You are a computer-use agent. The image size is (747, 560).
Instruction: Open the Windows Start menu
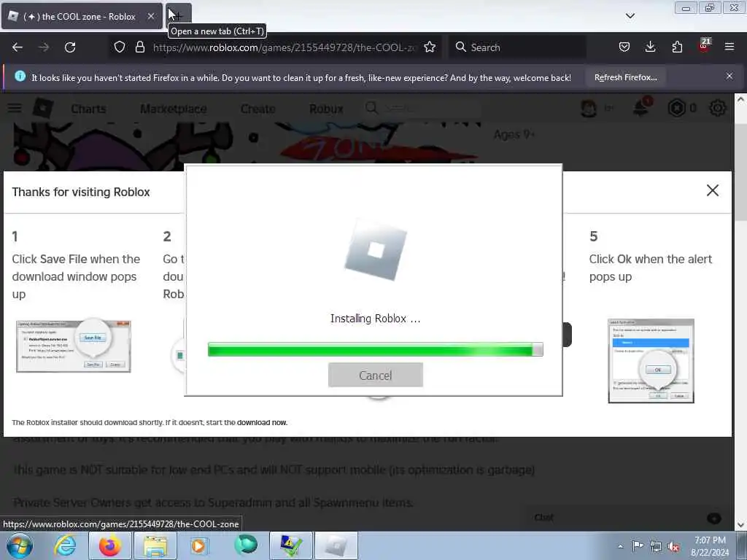(x=20, y=545)
